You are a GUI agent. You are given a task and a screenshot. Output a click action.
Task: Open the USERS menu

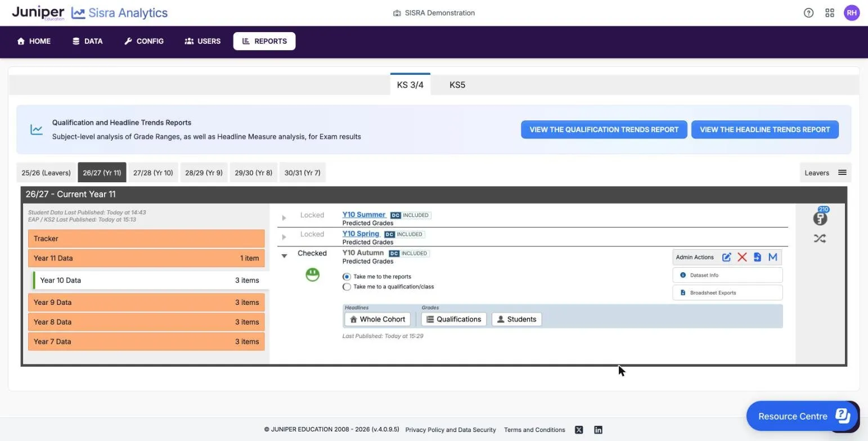203,41
